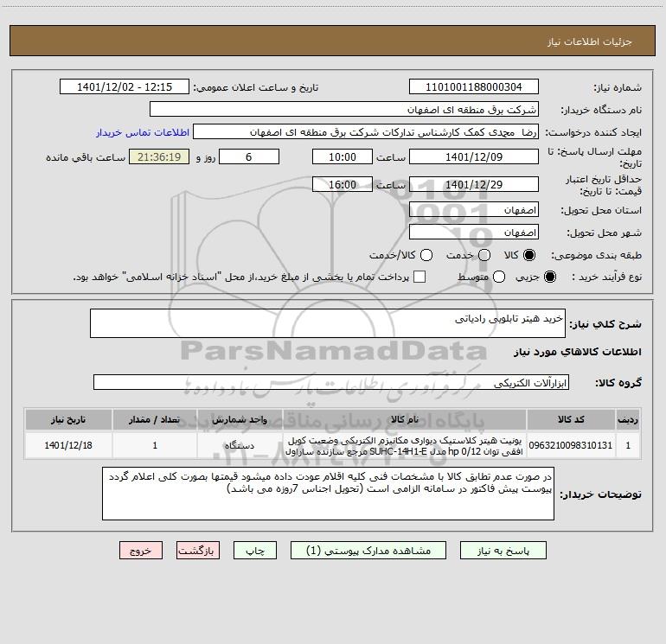
Task: Click the اطلاعات کالاهای مورد نیاز section heading
Action: coord(577,352)
